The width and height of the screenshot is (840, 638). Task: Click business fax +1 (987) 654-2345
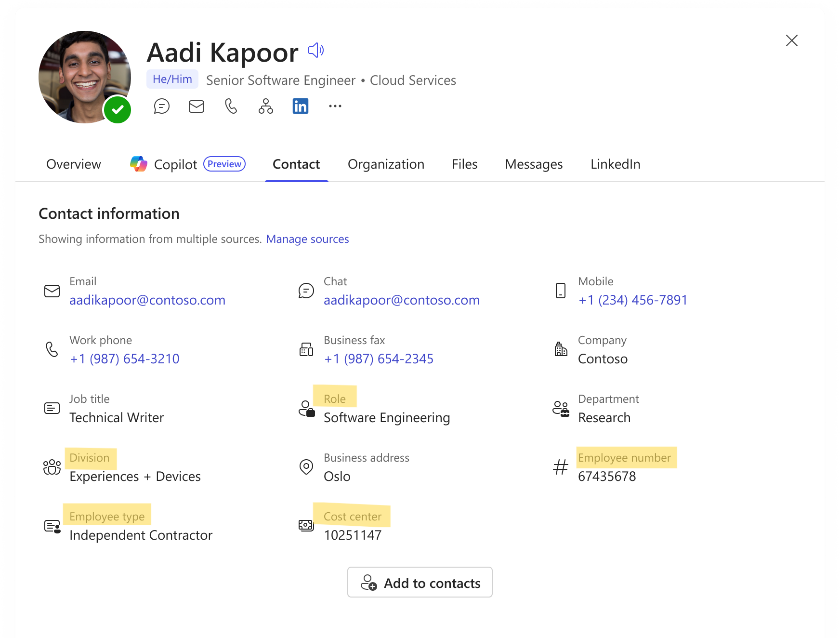pyautogui.click(x=379, y=359)
